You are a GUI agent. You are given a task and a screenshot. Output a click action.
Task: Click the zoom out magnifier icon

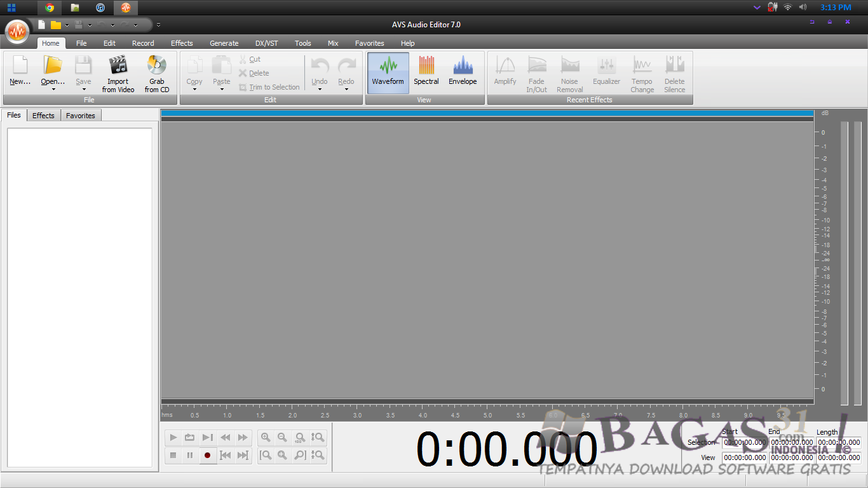pos(283,438)
